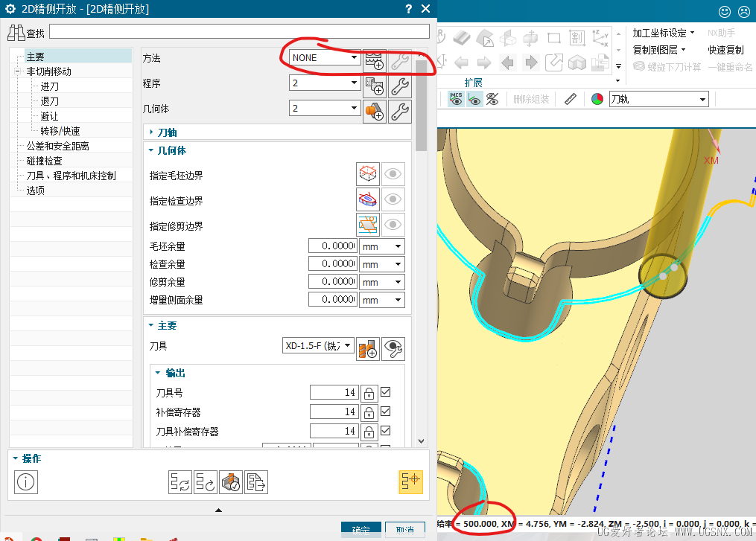Click the measure ruler icon in toolbar

pyautogui.click(x=571, y=99)
